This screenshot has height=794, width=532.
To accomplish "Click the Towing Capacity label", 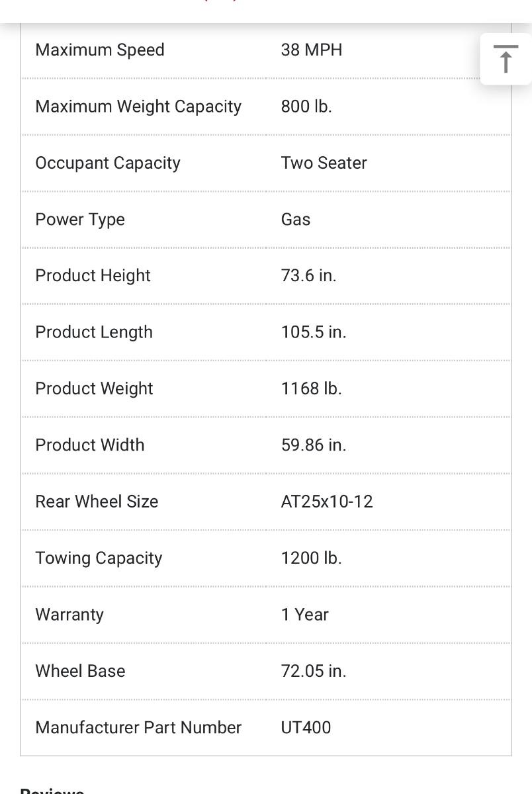I will [x=99, y=558].
